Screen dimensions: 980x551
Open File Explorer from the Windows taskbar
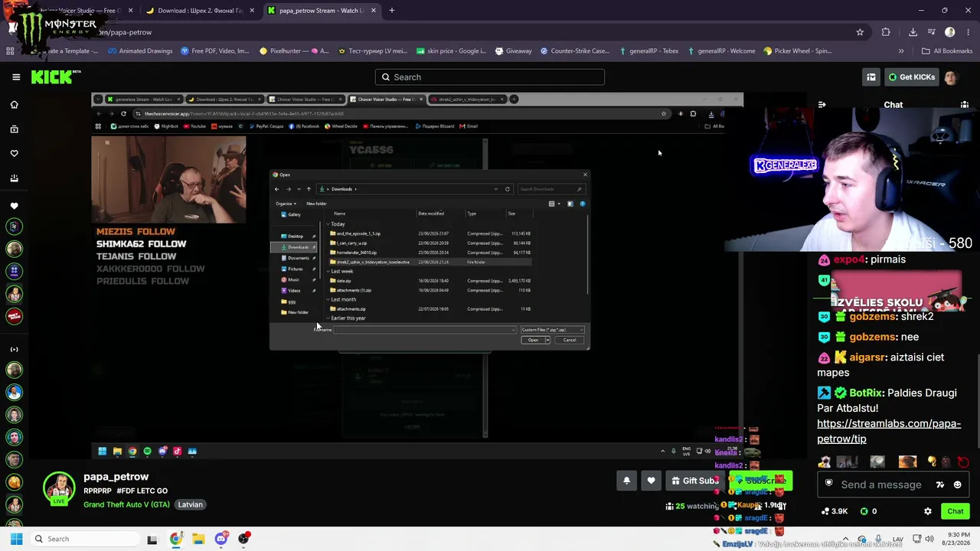point(198,539)
